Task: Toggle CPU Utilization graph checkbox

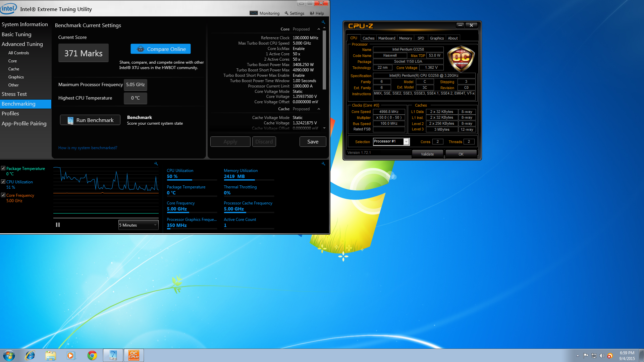Action: click(3, 182)
